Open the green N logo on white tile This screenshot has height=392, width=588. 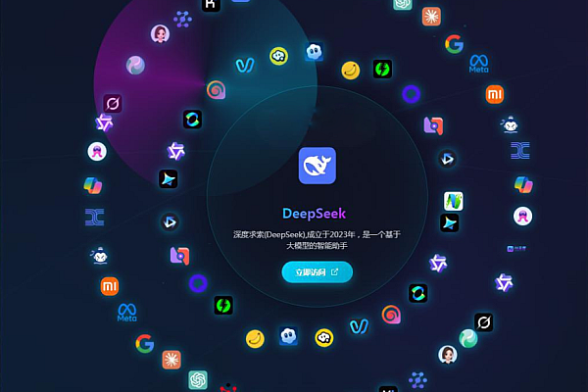(x=454, y=201)
